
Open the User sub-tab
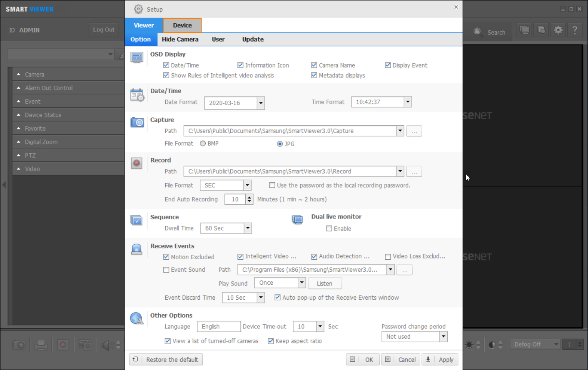coord(218,39)
